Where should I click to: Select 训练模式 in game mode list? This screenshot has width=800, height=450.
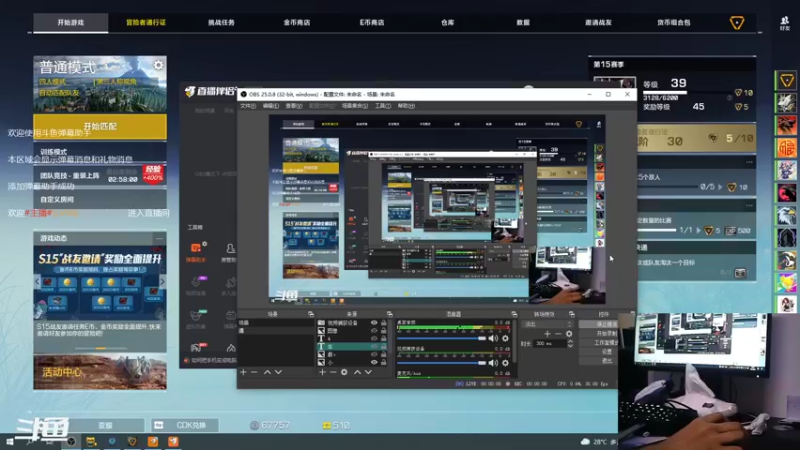(100, 152)
